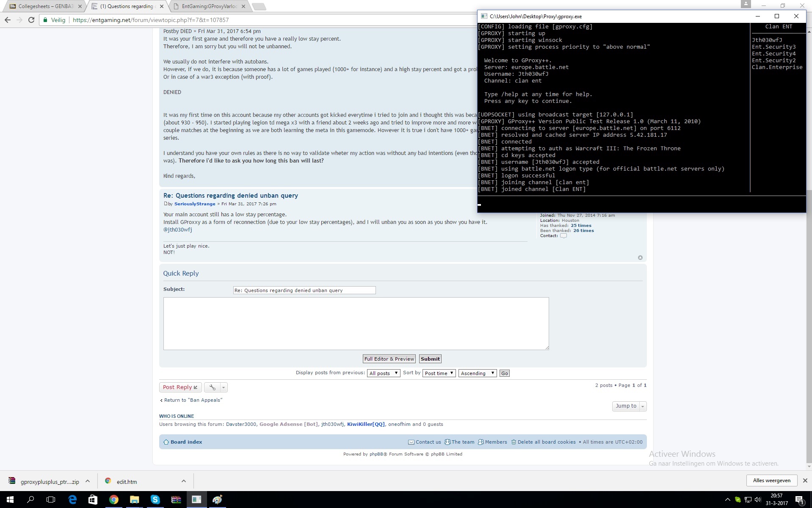This screenshot has height=508, width=812.
Task: Click inside the Quick Reply message box
Action: point(356,323)
